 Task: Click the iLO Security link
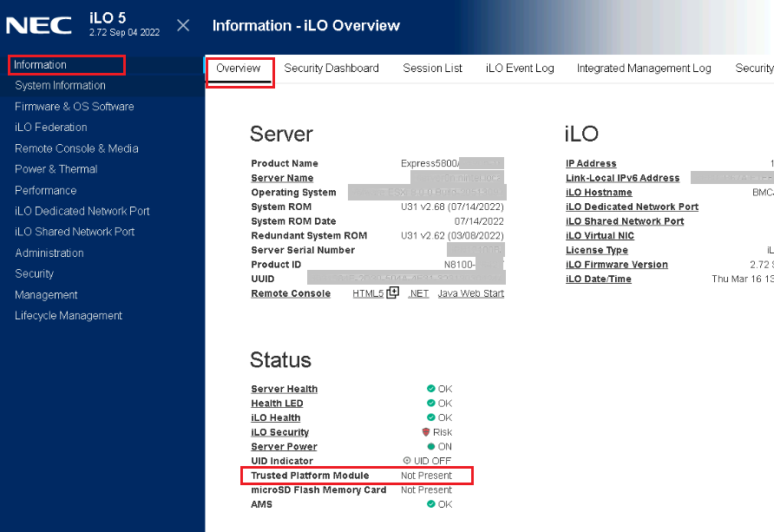pyautogui.click(x=280, y=432)
